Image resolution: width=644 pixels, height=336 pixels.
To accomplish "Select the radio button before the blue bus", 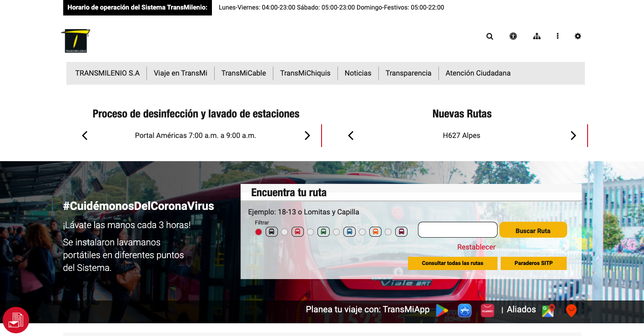I will coord(337,232).
